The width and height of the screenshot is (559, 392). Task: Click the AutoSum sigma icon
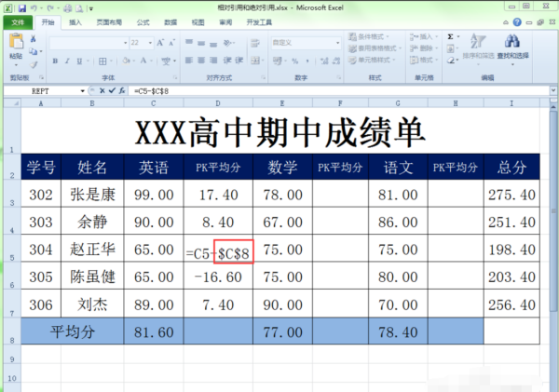(x=451, y=36)
